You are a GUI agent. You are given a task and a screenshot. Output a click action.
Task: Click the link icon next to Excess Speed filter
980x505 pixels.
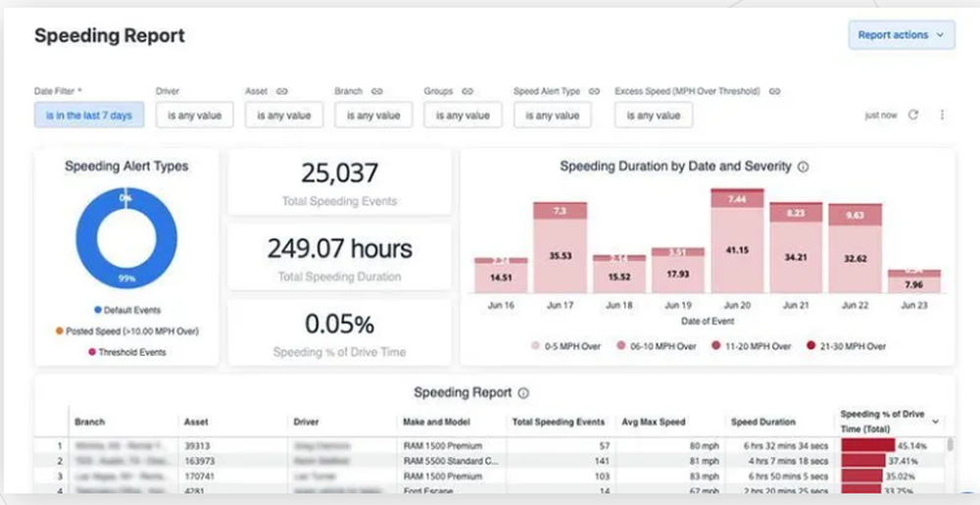click(774, 91)
